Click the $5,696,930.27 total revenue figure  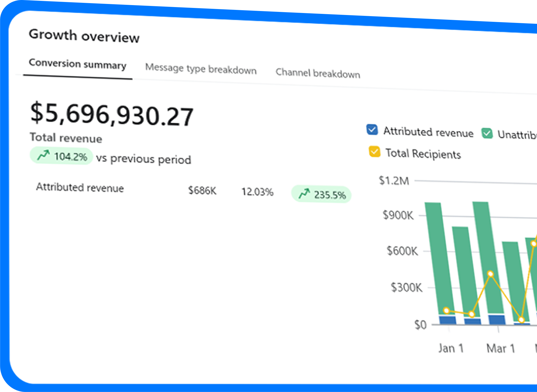coord(112,115)
